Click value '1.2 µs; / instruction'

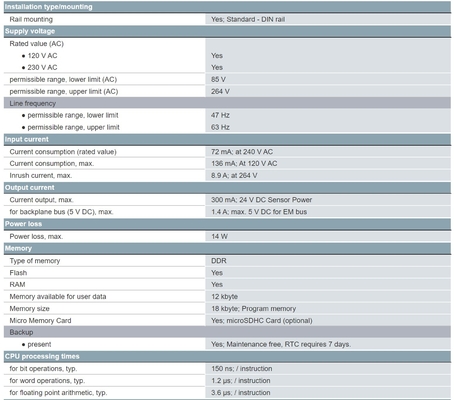[241, 380]
